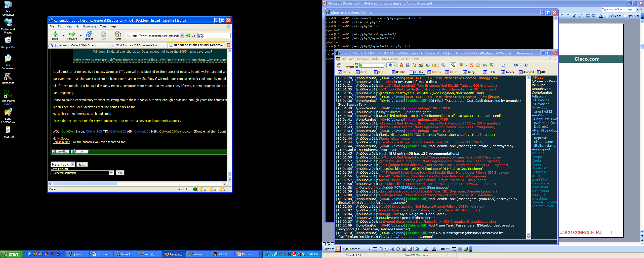The image size is (644, 258).
Task: Open the Bookmarks menu in Firefox
Action: point(90,26)
